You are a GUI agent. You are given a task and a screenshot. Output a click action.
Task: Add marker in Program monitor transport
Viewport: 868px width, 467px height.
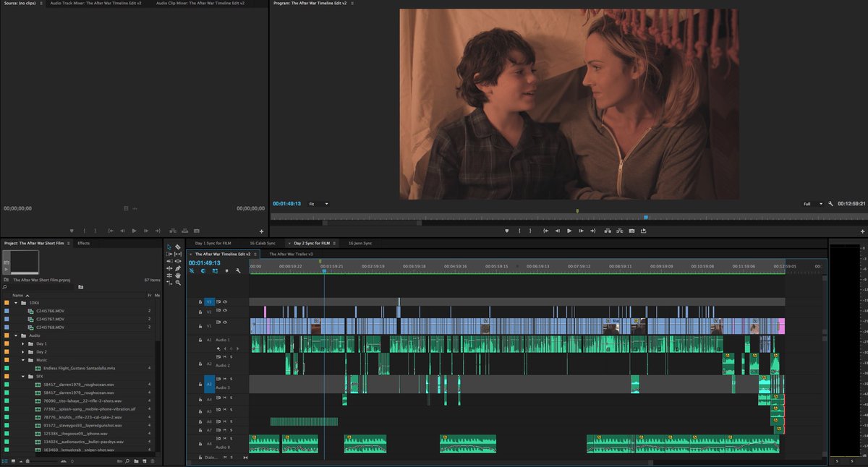(x=506, y=231)
